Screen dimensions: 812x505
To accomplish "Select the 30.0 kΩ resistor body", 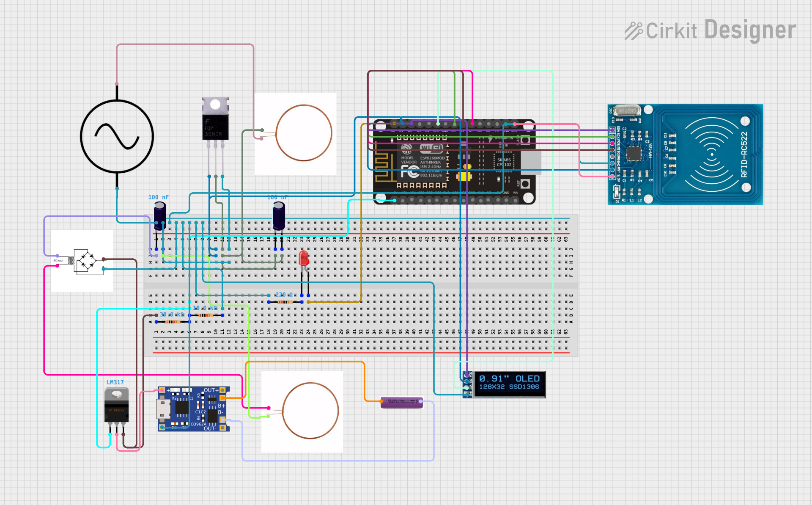I will pyautogui.click(x=173, y=322).
